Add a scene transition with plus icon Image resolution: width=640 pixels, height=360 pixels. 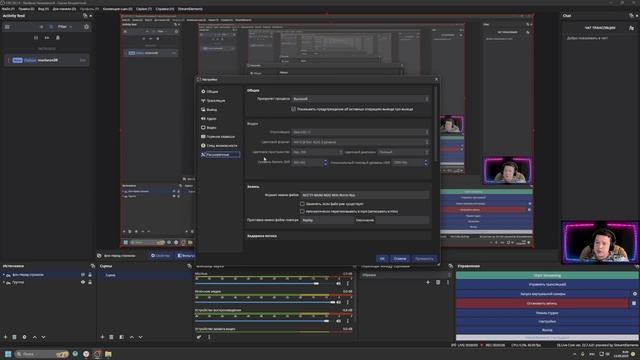(x=428, y=282)
